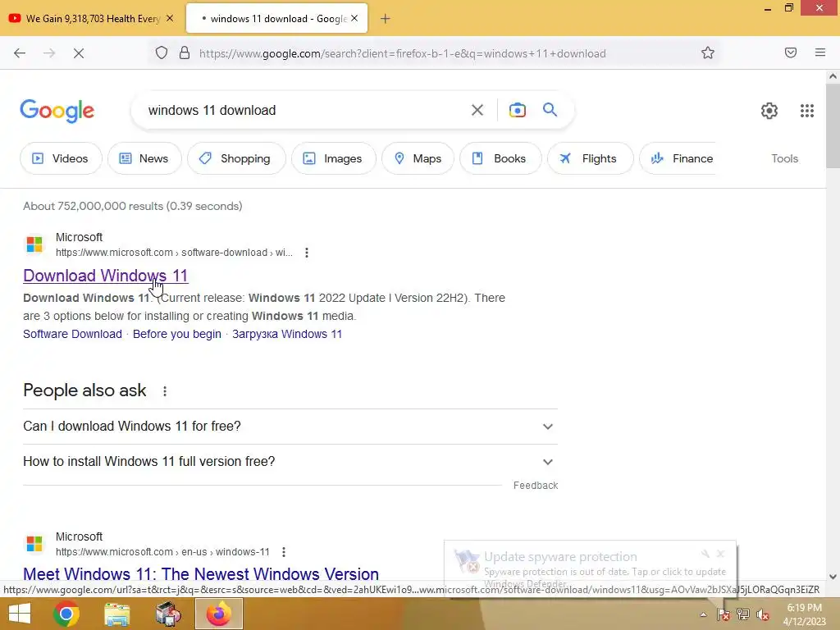
Task: Open the Firefox hamburger menu
Action: point(820,52)
